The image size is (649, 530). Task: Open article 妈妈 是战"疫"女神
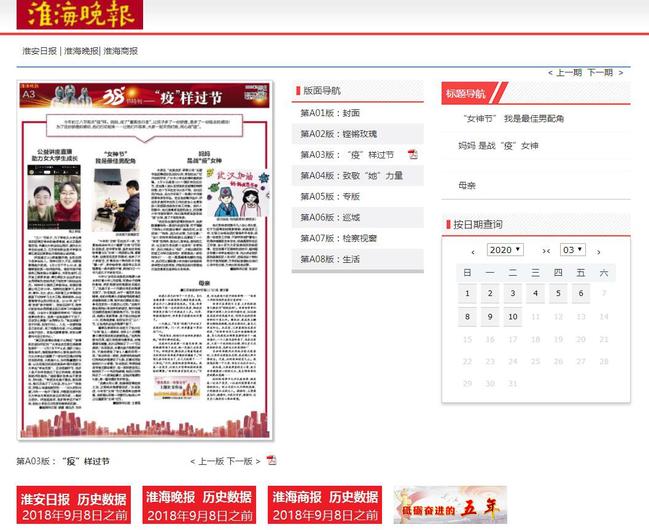498,145
